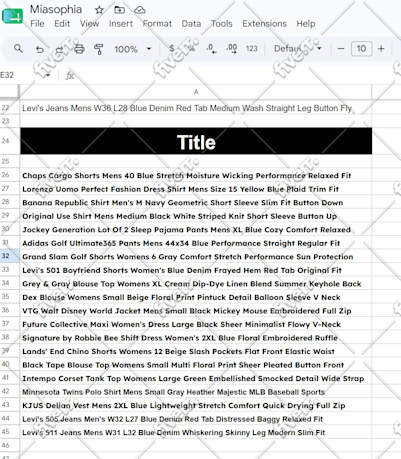Click the undo arrow
This screenshot has width=401, height=459.
tap(40, 49)
